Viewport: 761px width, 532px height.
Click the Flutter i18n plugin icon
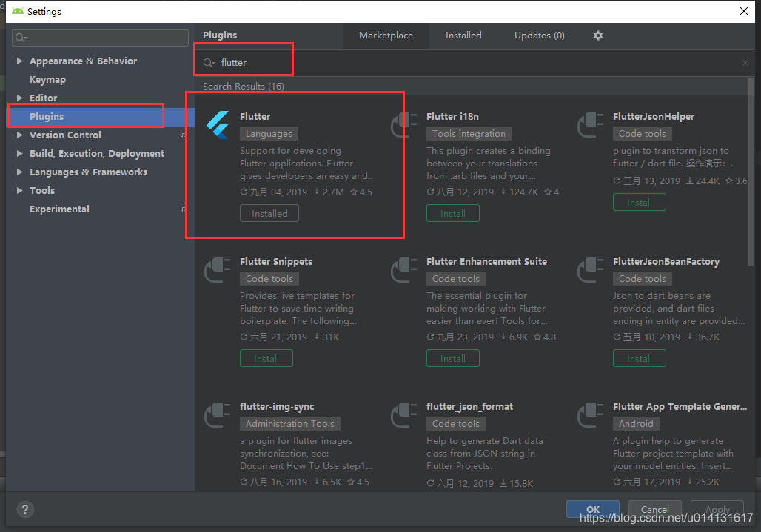coord(404,124)
